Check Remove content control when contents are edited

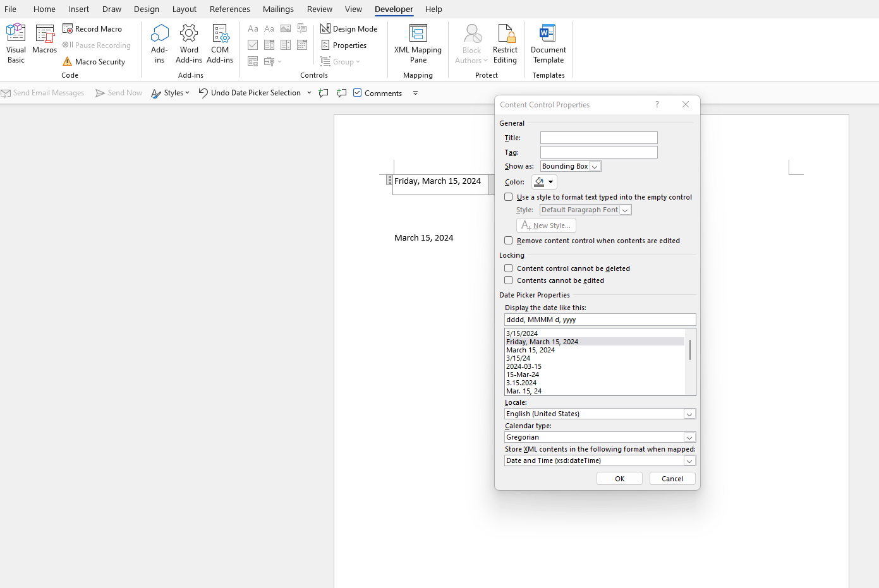click(x=509, y=240)
